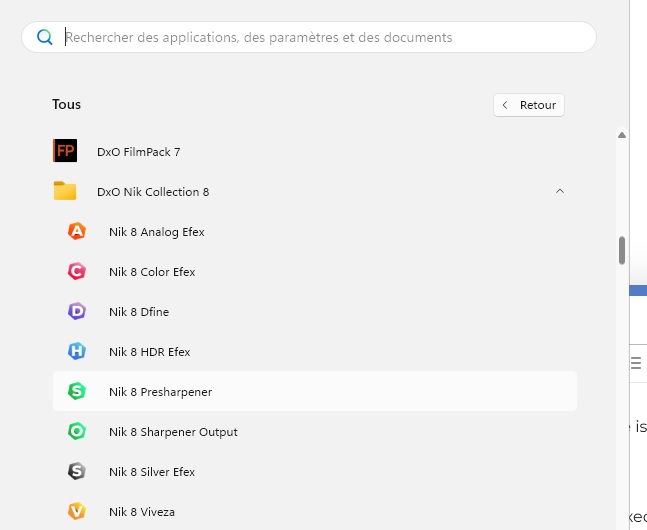Click the green Nik 8 Presharpener icon

(x=77, y=391)
